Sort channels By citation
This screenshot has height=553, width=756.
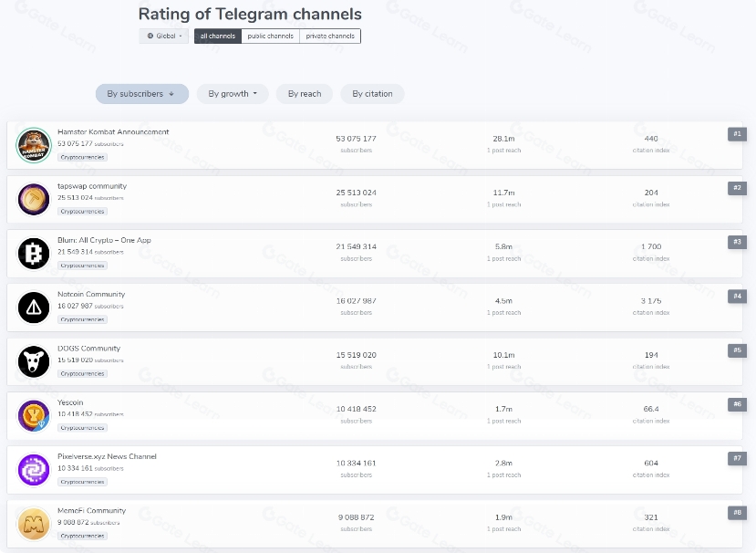[x=372, y=94]
